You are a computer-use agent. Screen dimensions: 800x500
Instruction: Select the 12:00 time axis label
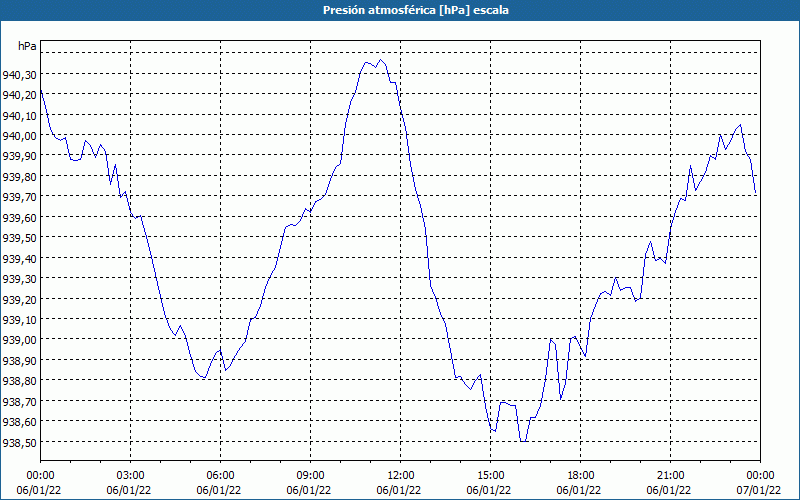pos(401,476)
